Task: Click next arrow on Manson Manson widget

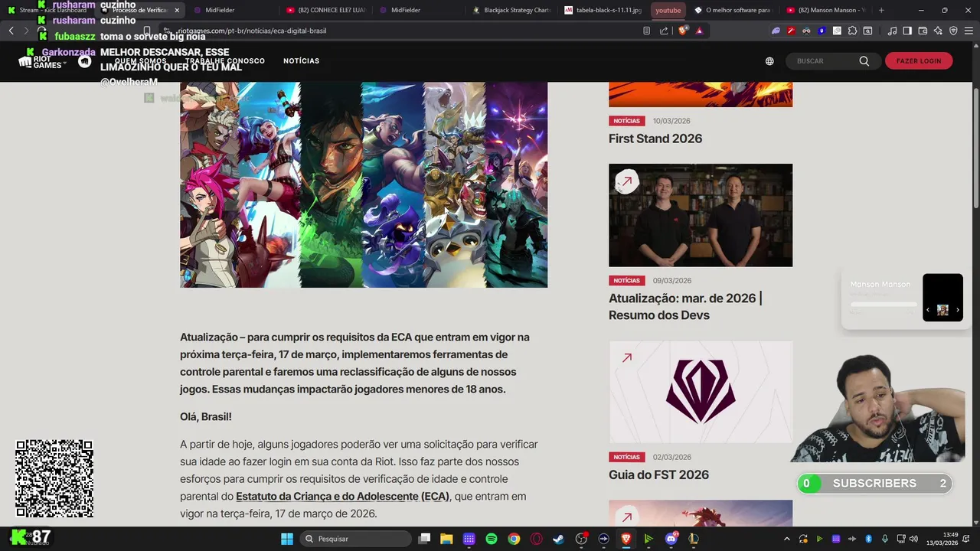Action: pos(957,310)
